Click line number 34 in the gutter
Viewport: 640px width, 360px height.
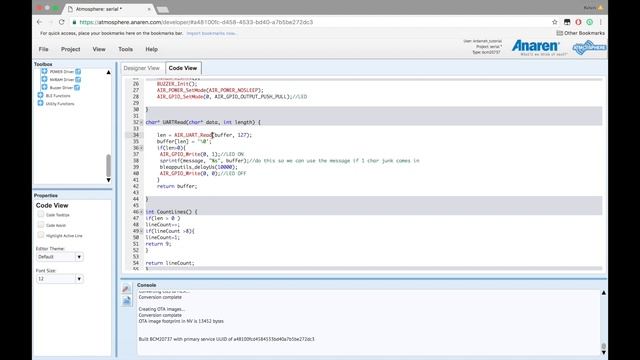136,135
